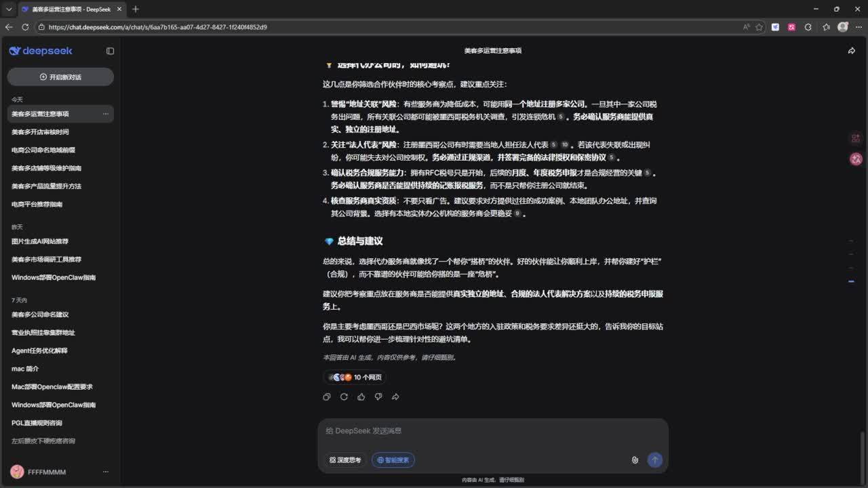Copy the AI response

327,396
